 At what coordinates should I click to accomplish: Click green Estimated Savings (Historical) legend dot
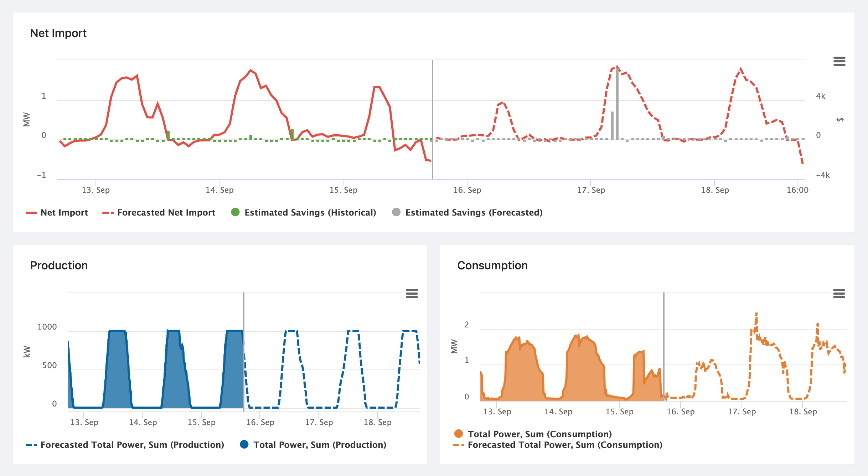tap(235, 212)
